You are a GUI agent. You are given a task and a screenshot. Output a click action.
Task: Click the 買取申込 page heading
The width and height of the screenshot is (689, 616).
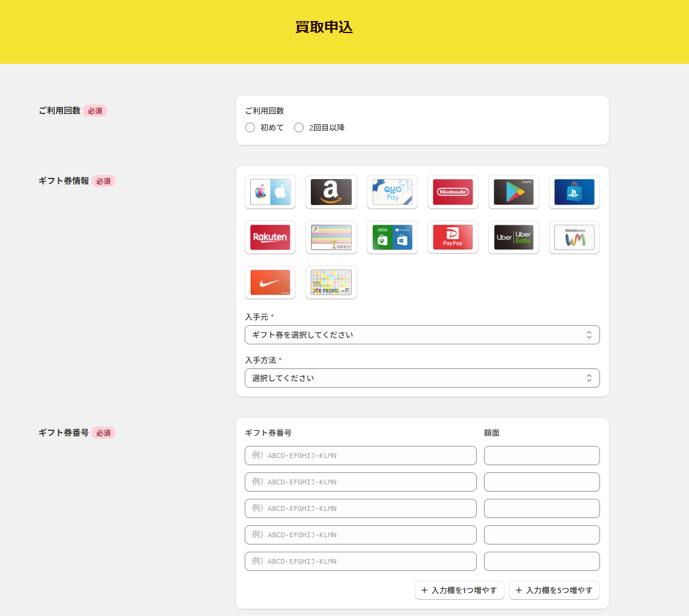coord(324,27)
